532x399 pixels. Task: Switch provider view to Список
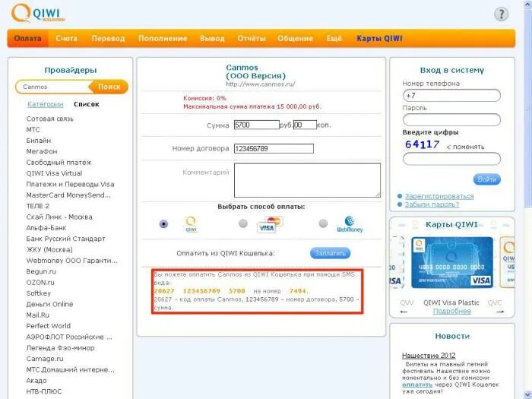(x=87, y=104)
